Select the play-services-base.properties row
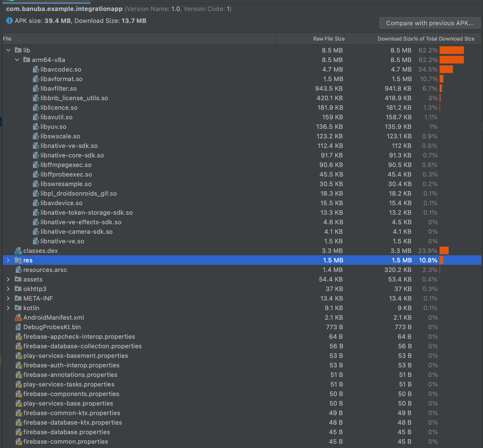The height and width of the screenshot is (448, 483). coord(242,403)
